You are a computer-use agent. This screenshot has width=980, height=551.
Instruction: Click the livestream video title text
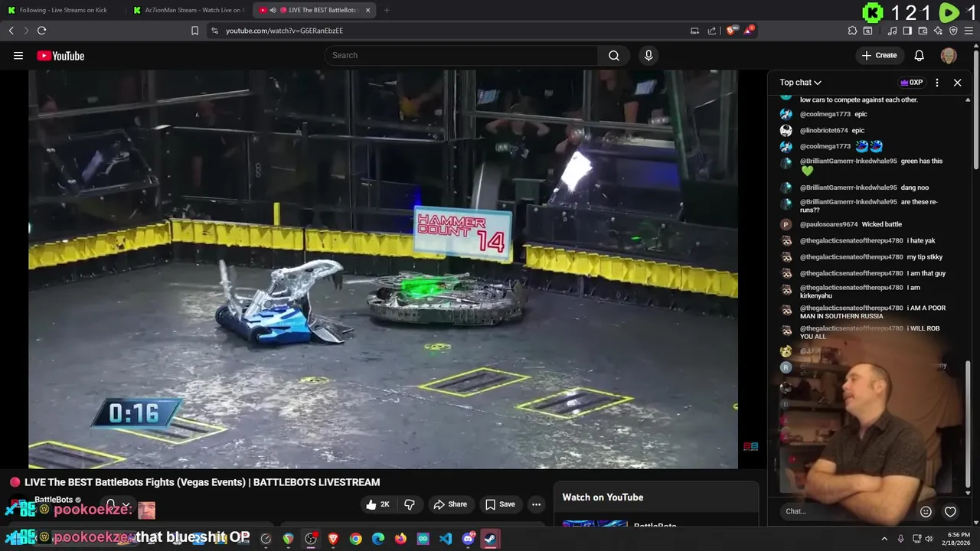202,482
